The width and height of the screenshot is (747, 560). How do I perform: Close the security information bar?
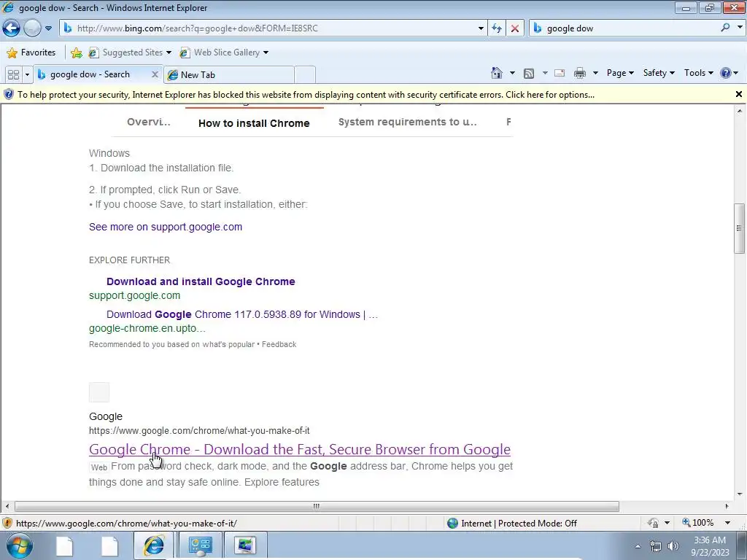tap(739, 94)
